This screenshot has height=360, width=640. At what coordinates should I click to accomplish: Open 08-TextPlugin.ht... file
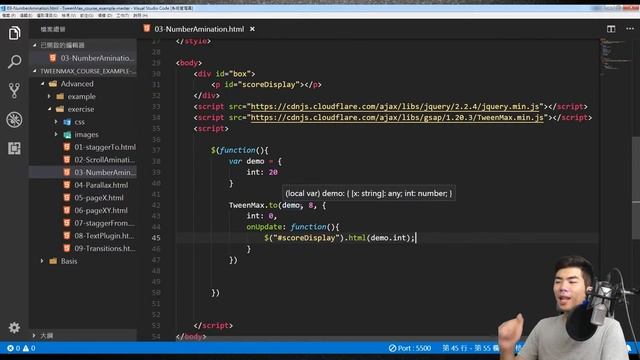pos(104,236)
